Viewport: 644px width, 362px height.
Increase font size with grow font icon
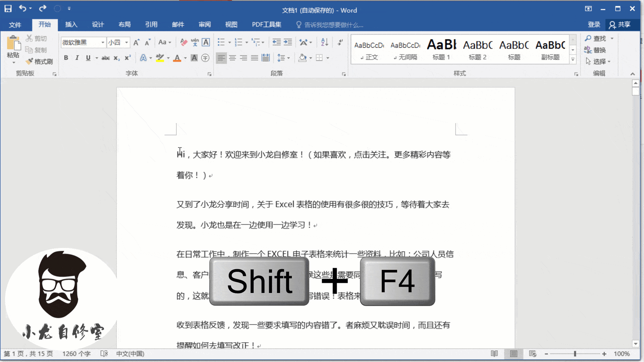[x=136, y=42]
